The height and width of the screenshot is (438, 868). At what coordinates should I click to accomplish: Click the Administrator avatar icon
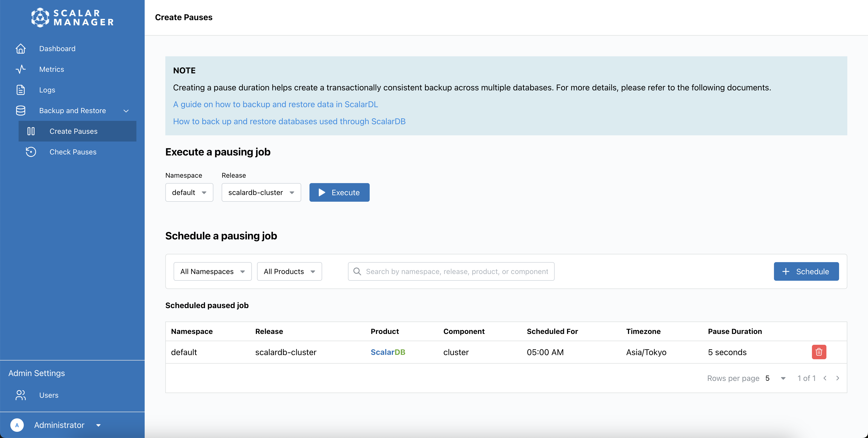(x=17, y=425)
